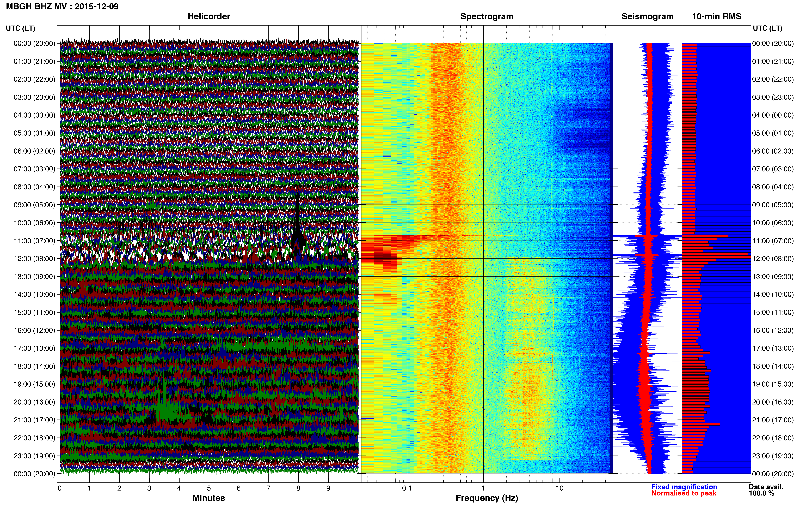Click left time label 10:00 (06:00)
The height and width of the screenshot is (508, 812).
(x=34, y=223)
